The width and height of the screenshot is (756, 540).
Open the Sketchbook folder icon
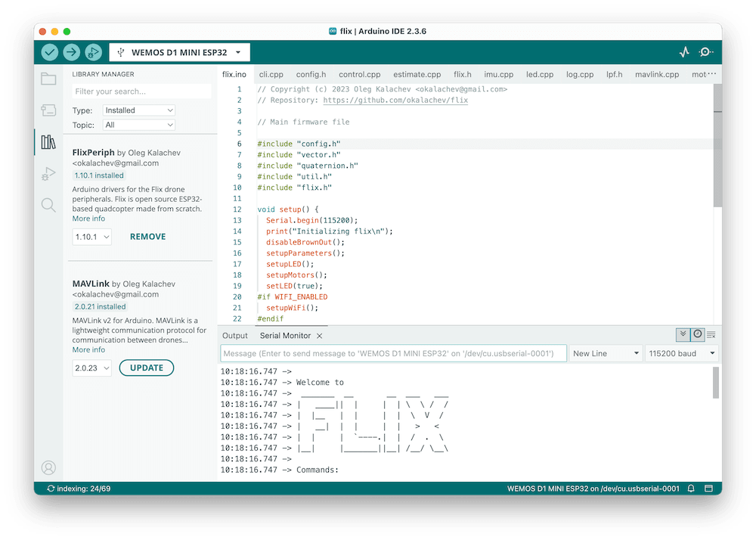point(48,80)
